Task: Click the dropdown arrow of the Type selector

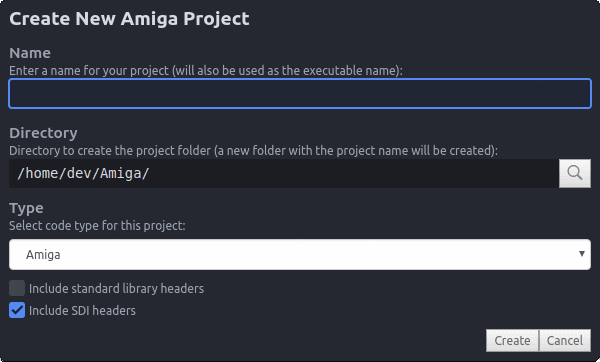Action: click(582, 254)
